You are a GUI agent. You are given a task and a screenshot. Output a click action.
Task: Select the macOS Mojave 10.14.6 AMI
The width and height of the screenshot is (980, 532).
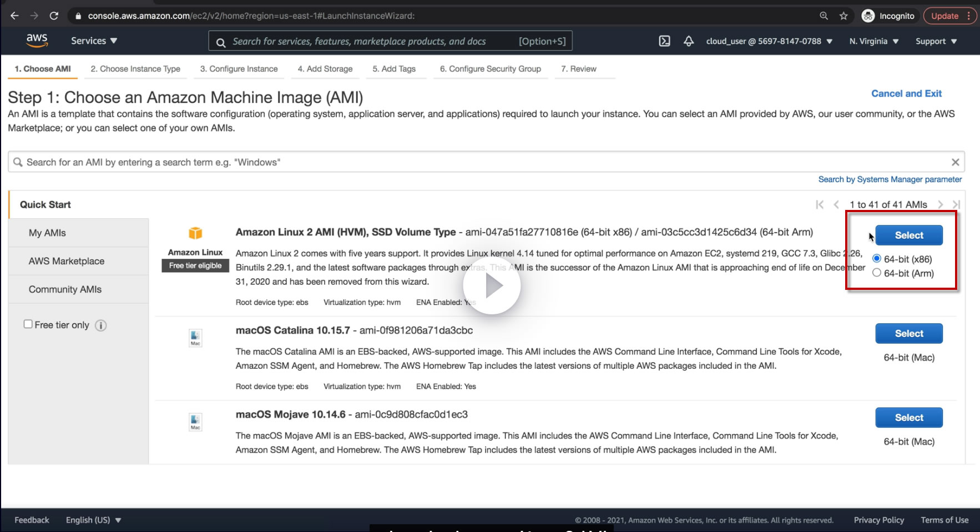tap(909, 418)
